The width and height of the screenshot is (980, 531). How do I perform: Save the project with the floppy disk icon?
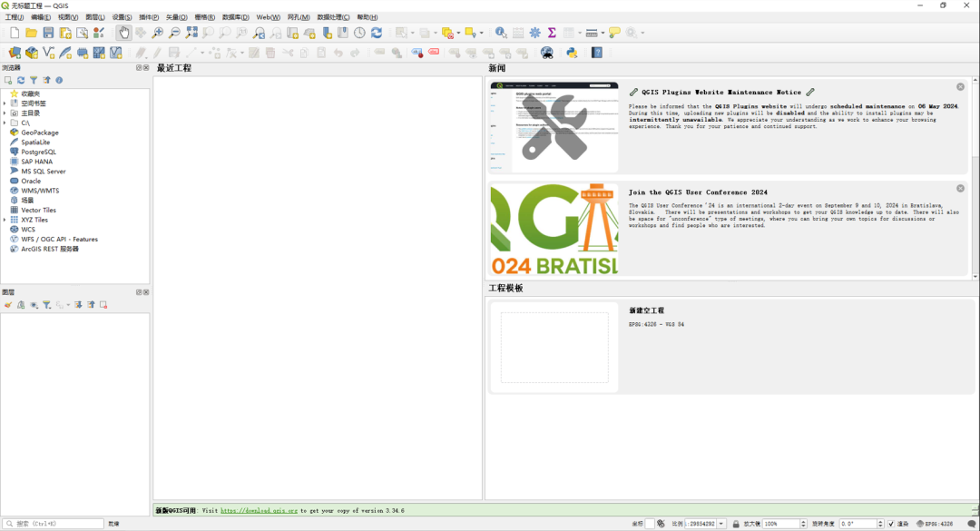point(48,33)
